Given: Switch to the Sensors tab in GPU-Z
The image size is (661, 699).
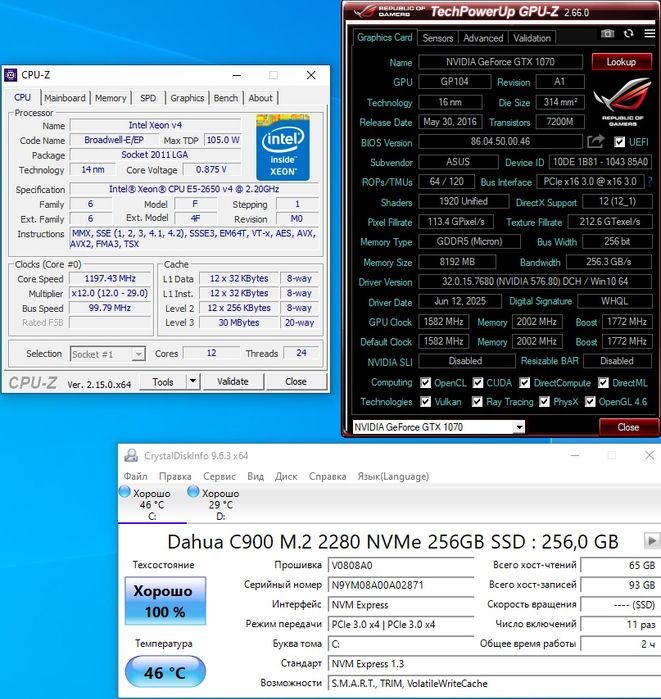Looking at the screenshot, I should [438, 38].
